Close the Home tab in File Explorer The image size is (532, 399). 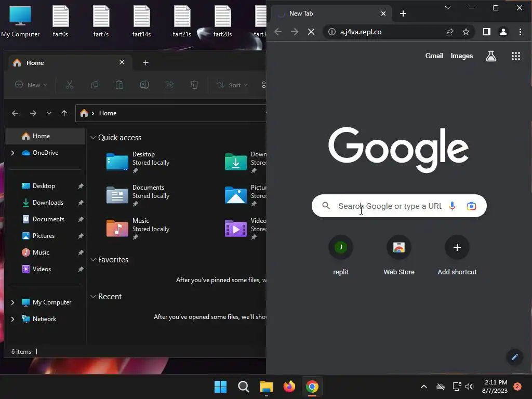[122, 62]
